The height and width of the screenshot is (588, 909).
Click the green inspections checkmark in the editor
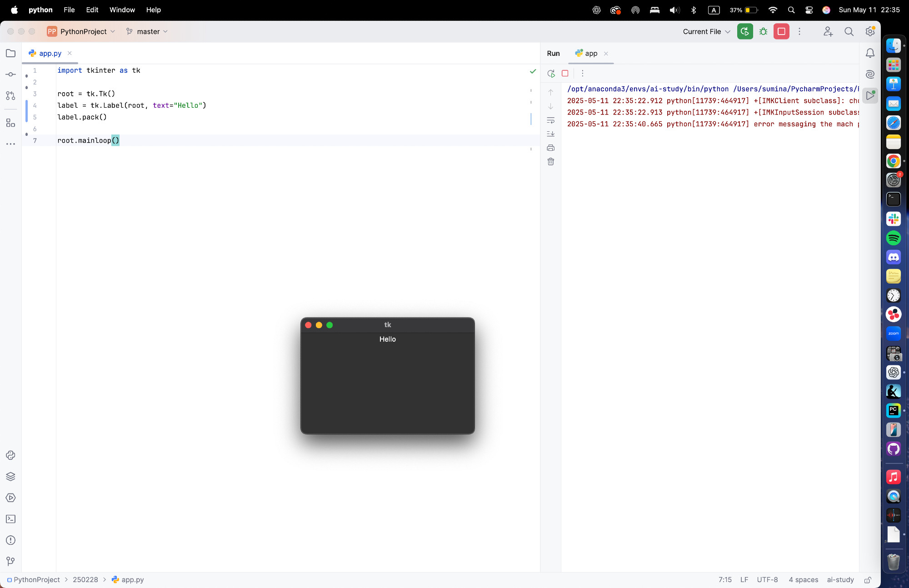pos(533,71)
